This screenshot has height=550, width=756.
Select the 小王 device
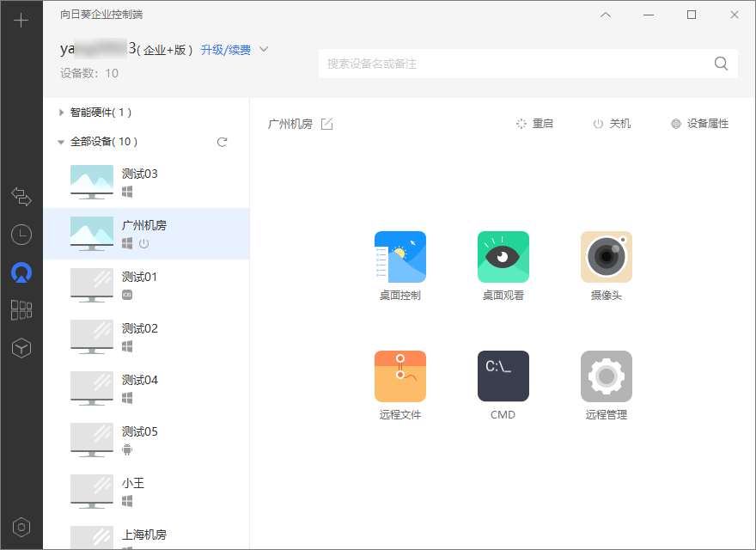pyautogui.click(x=147, y=492)
